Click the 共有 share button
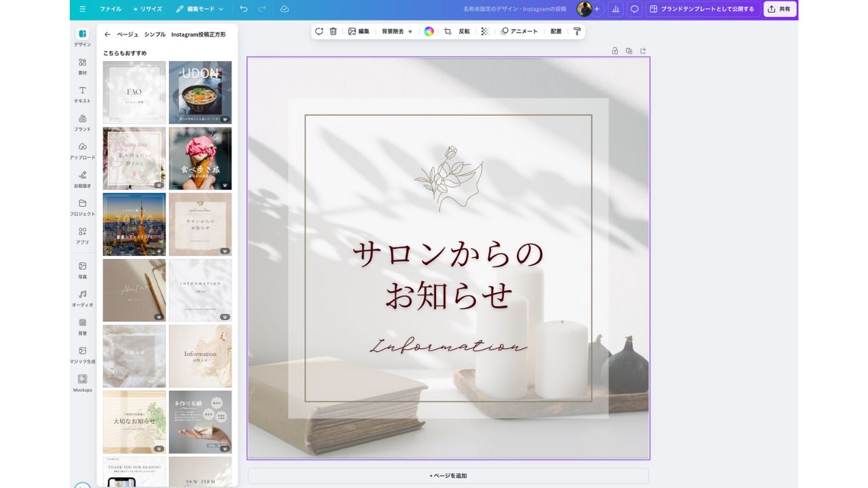The height and width of the screenshot is (488, 868). point(780,9)
